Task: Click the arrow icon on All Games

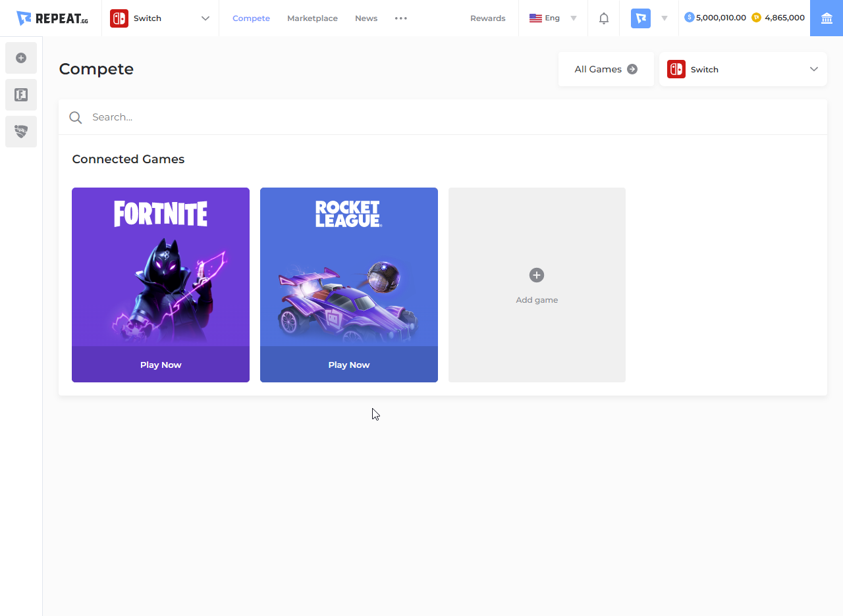Action: pyautogui.click(x=632, y=69)
